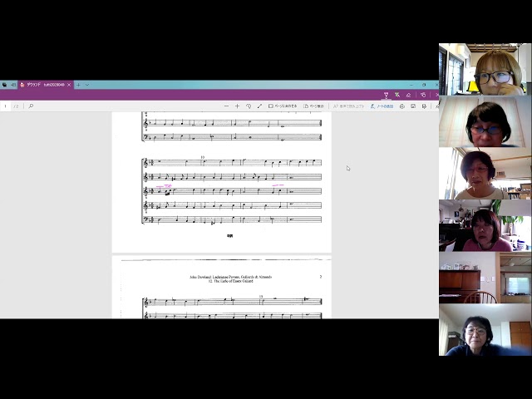This screenshot has width=532, height=399.
Task: Print the PDF document
Action: 402,106
